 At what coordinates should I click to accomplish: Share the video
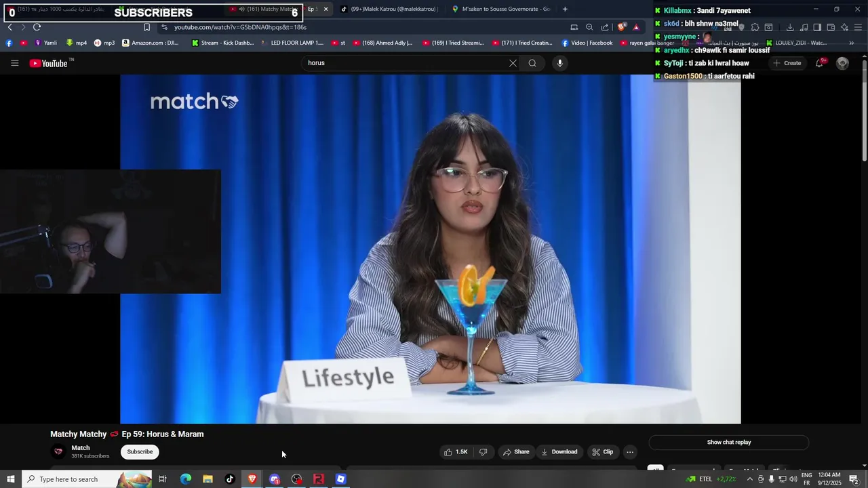pos(515,451)
